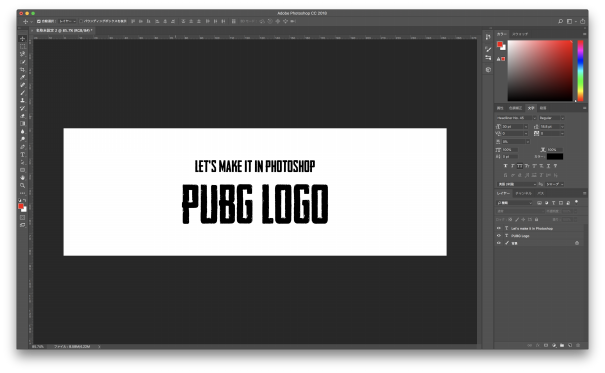Toggle the auto-select checkbox in options bar
This screenshot has width=605, height=373.
pos(39,21)
